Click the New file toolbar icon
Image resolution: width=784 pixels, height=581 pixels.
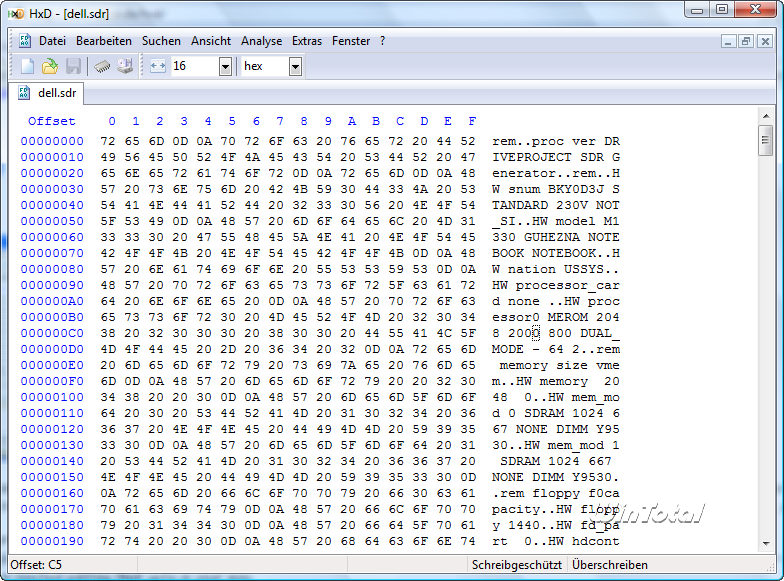pyautogui.click(x=28, y=66)
